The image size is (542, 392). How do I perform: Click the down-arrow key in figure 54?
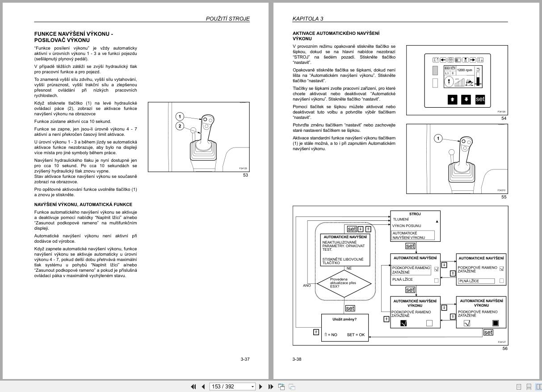(466, 100)
